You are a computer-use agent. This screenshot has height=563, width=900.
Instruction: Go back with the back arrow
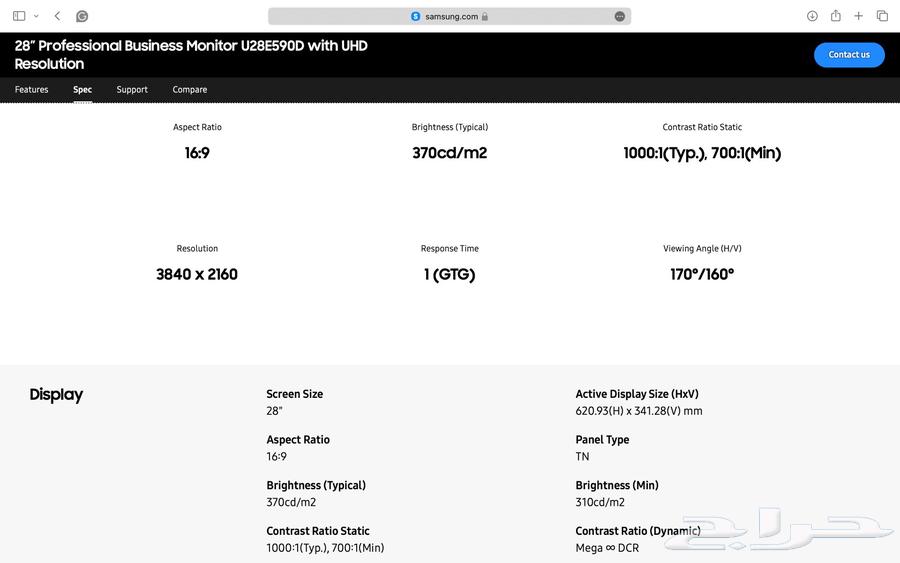[x=57, y=16]
